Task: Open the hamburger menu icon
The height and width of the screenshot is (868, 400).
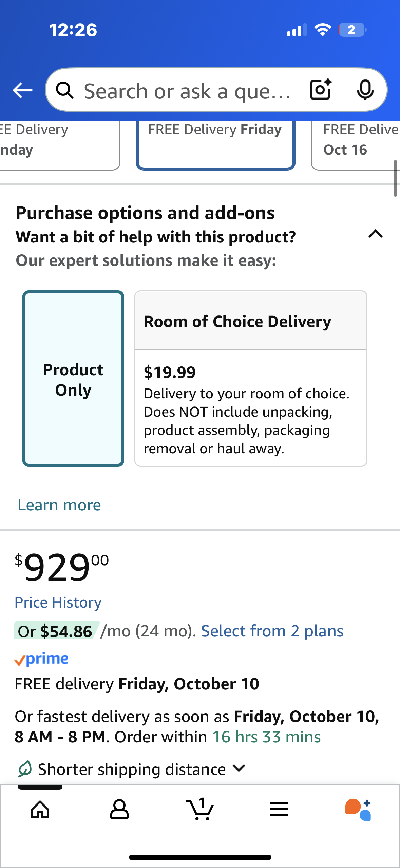Action: (x=279, y=810)
